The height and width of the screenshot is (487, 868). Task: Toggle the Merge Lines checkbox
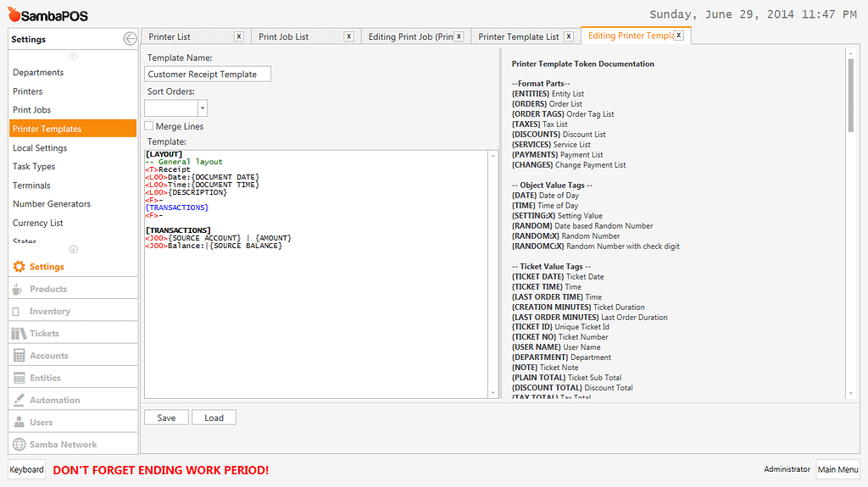pyautogui.click(x=149, y=125)
